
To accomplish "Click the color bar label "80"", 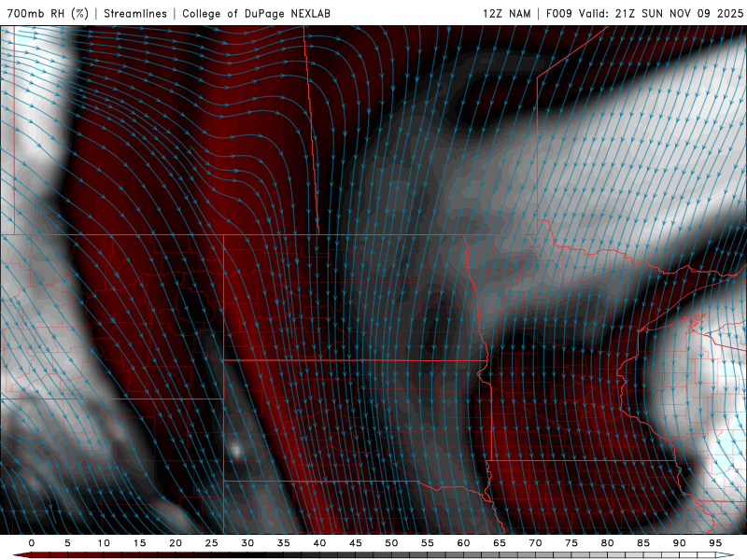I will click(607, 543).
